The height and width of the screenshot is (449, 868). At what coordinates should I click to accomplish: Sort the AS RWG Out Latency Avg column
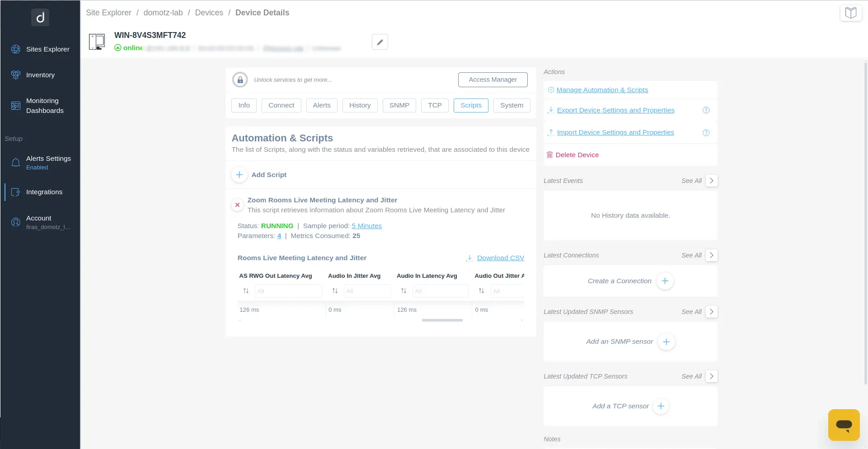246,291
